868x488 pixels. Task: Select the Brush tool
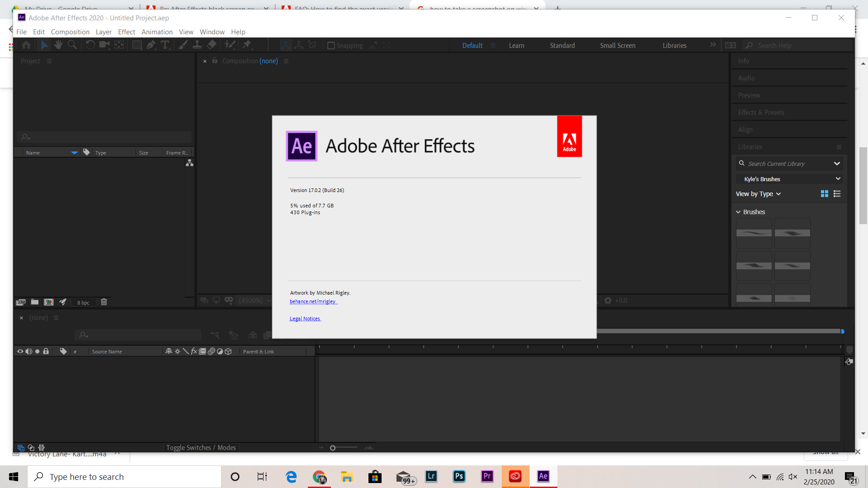click(x=183, y=45)
